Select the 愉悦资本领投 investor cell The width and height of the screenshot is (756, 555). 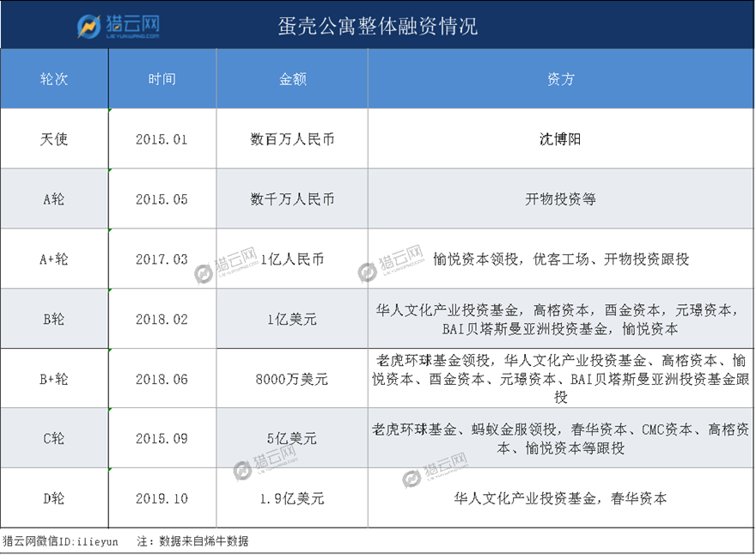pyautogui.click(x=561, y=259)
